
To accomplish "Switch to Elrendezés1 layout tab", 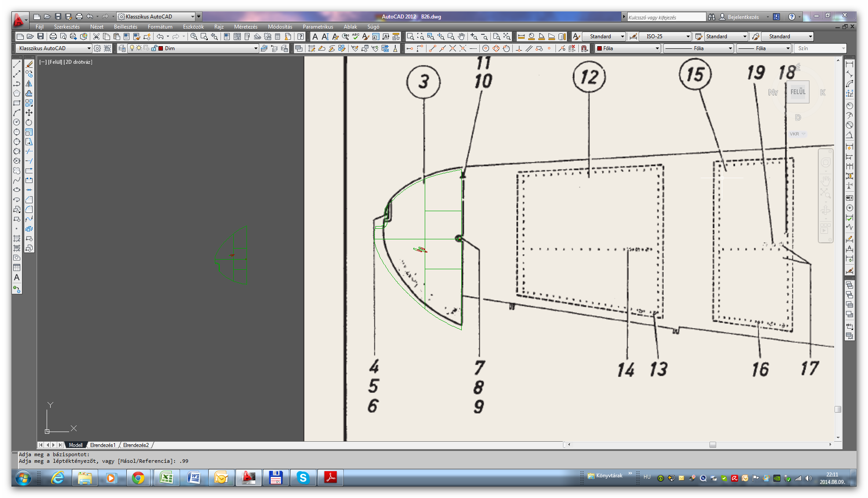I will (x=103, y=445).
